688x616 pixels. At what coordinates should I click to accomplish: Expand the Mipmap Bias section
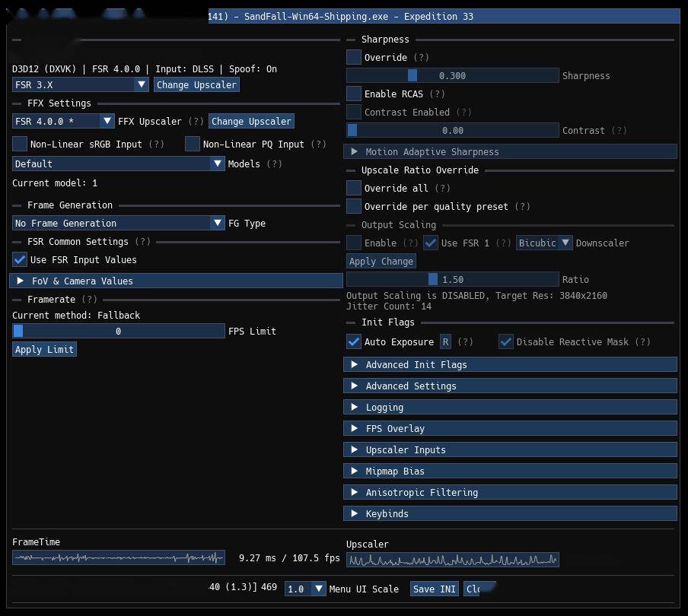point(511,471)
